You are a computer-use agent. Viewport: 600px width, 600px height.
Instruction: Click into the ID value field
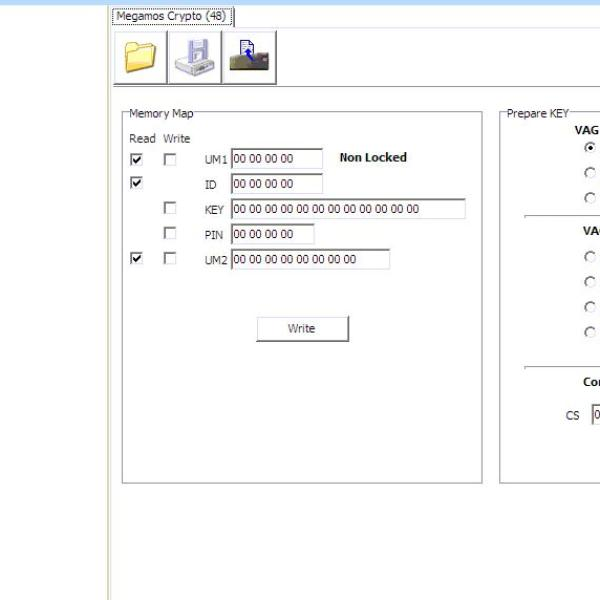click(277, 184)
